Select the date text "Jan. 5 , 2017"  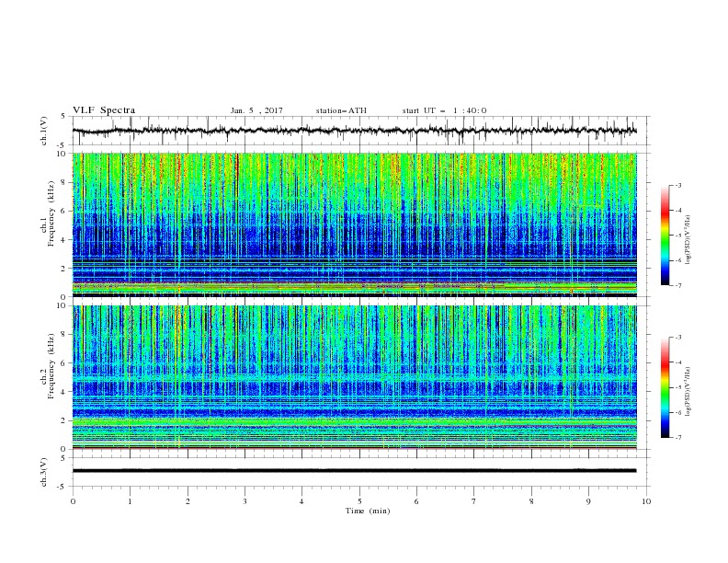coord(256,110)
